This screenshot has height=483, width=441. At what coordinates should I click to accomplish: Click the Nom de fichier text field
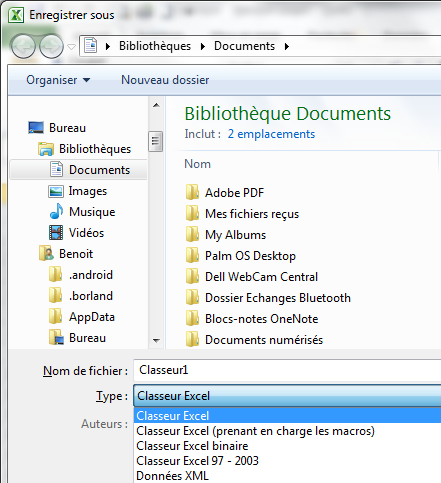point(287,370)
